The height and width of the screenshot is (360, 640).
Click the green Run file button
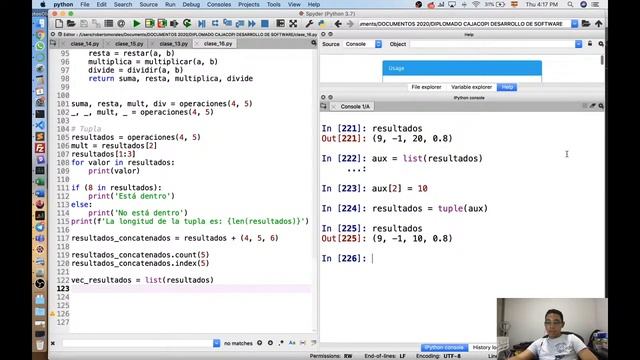(x=137, y=24)
